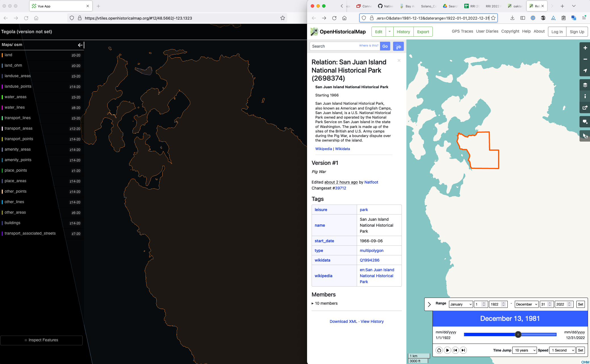The width and height of the screenshot is (590, 364).
Task: Open the History tab
Action: 403,31
